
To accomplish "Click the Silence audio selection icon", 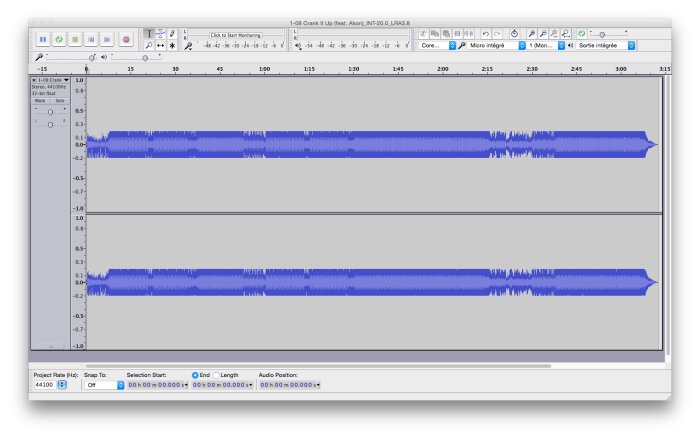I will pos(468,33).
